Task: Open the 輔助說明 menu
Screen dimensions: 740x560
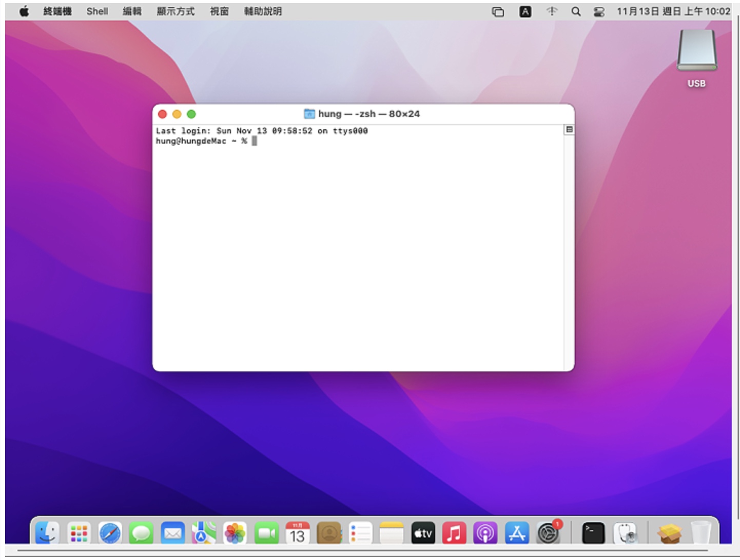Action: (263, 11)
